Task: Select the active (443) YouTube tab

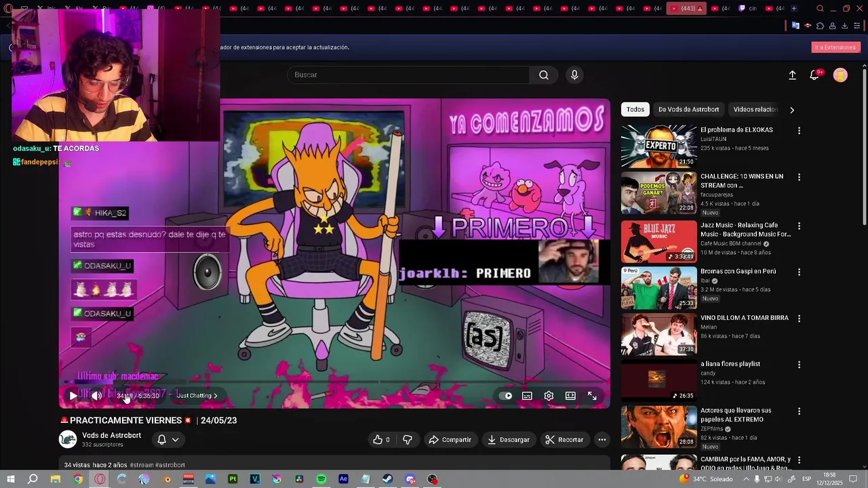Action: coord(686,9)
